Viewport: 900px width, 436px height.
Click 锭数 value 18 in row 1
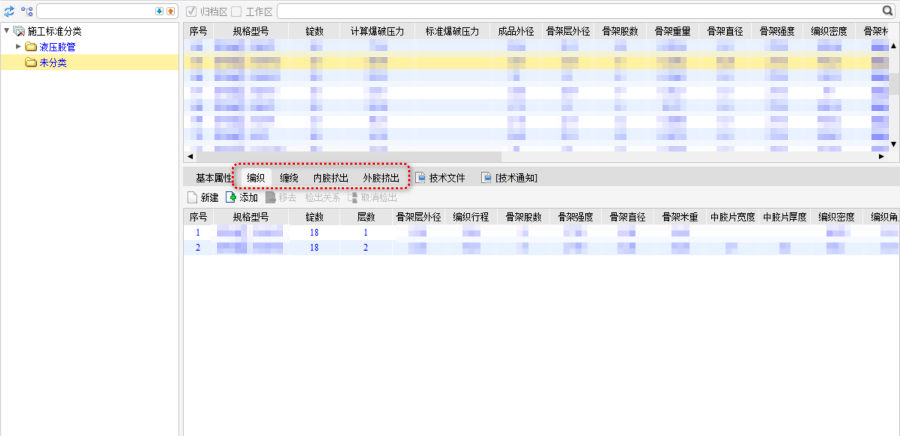point(314,232)
